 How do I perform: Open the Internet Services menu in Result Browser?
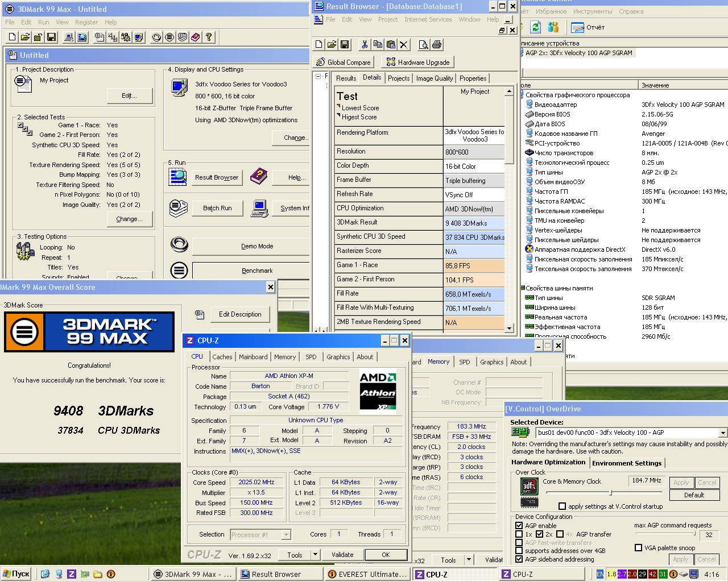[x=428, y=19]
